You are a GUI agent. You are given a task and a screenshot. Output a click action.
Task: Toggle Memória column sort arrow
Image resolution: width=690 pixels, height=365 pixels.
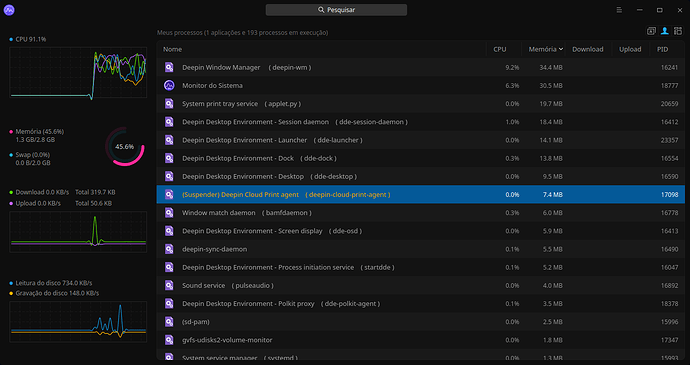561,49
